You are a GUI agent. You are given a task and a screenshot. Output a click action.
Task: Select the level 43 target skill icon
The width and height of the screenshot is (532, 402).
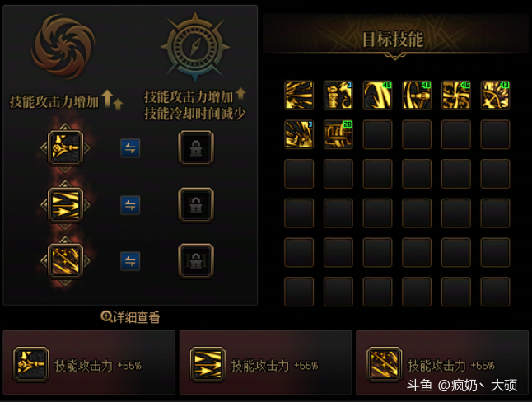pos(496,95)
